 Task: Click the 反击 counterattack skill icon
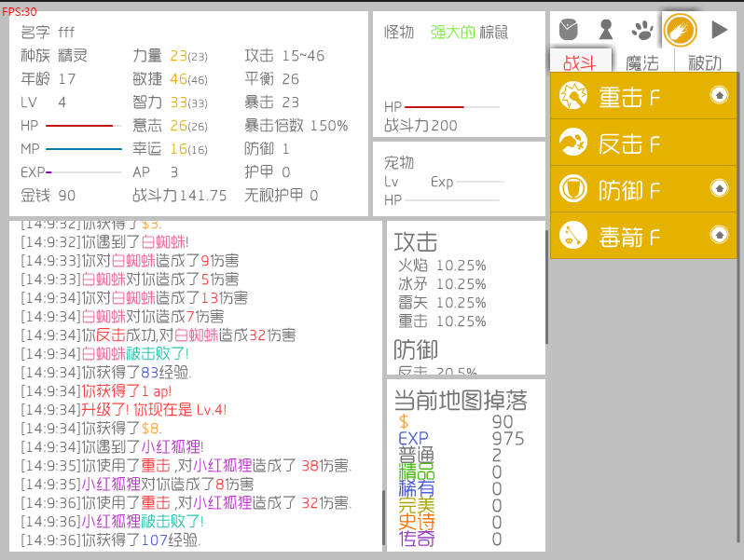point(572,143)
